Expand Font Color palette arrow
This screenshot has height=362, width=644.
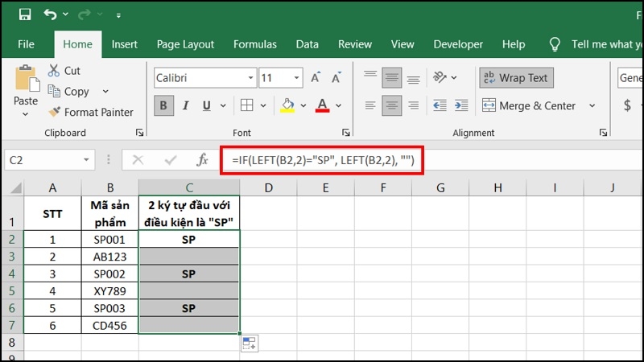(338, 106)
